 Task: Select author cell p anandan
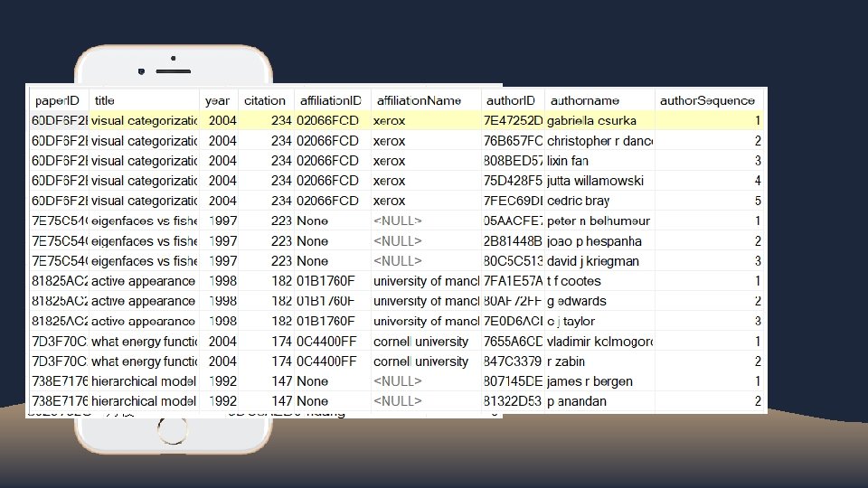click(x=599, y=401)
